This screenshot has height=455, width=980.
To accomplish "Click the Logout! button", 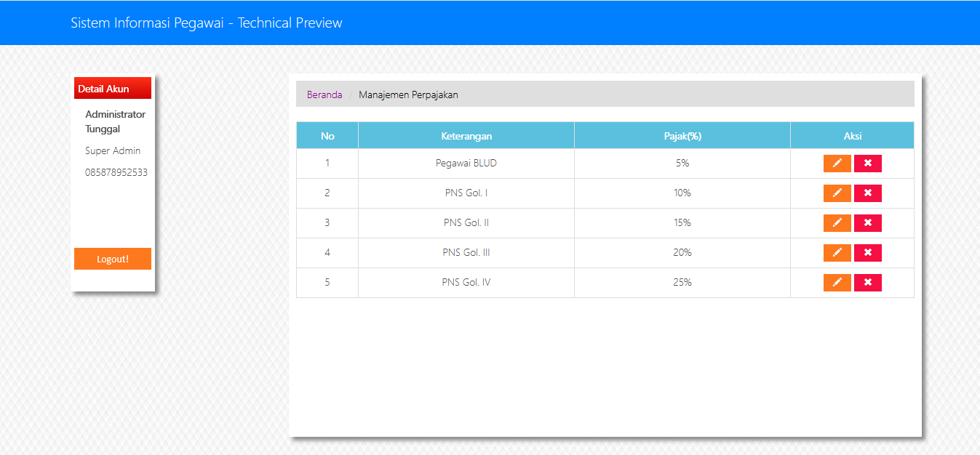I will click(x=113, y=259).
